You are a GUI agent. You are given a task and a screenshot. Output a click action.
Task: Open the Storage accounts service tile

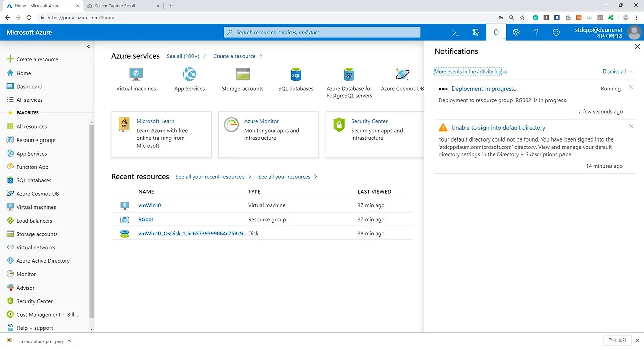coord(243,80)
